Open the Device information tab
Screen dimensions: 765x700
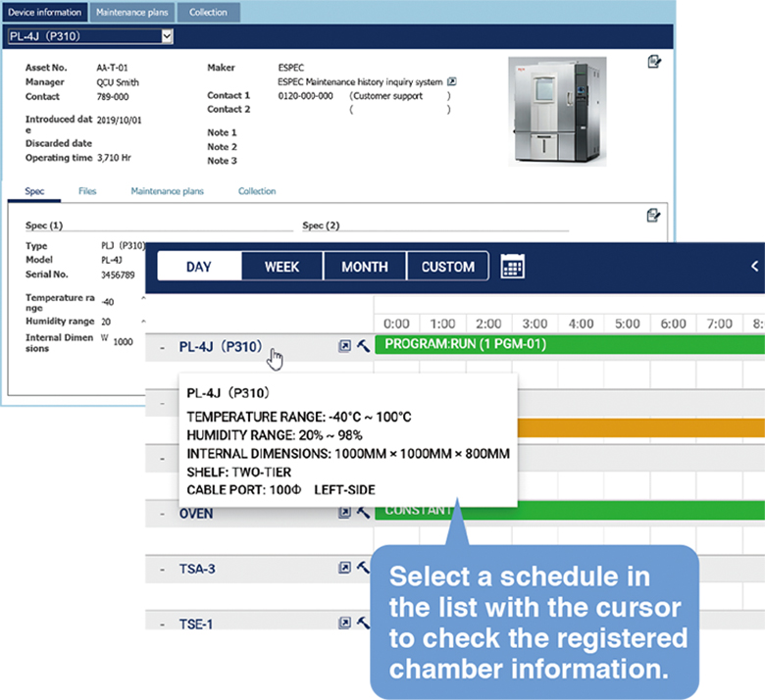pyautogui.click(x=44, y=12)
